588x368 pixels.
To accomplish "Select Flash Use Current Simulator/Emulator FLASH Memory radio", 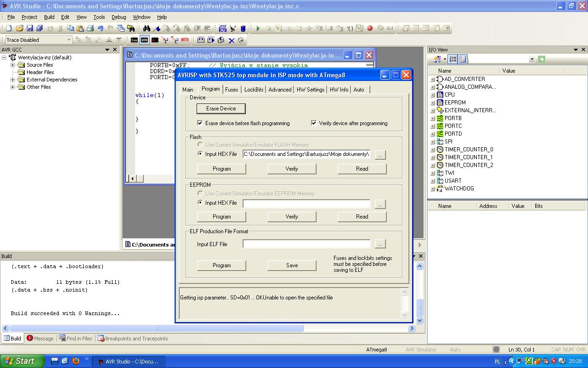I will click(x=200, y=144).
